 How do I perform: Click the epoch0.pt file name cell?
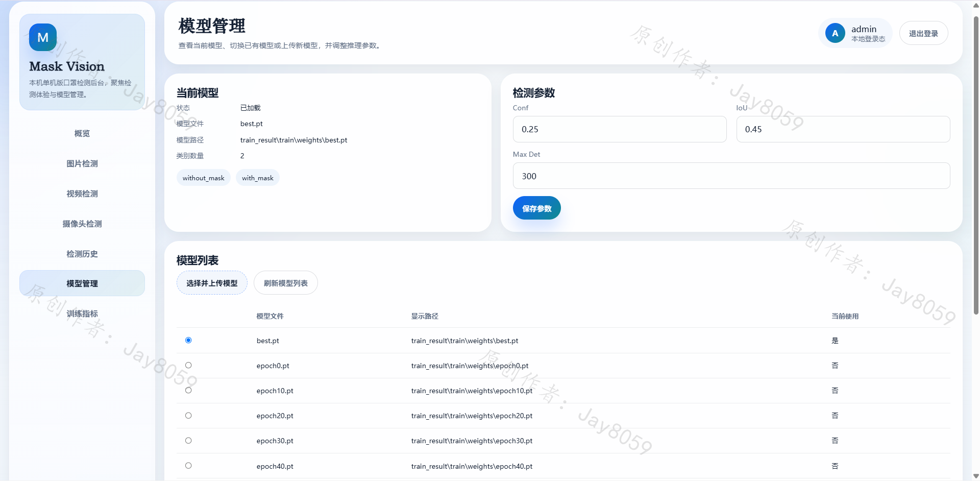pos(273,366)
